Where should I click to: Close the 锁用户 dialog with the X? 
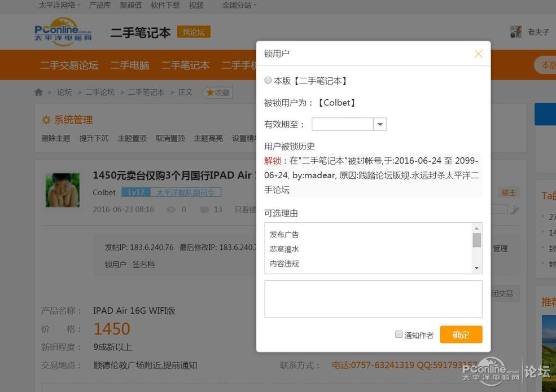click(x=478, y=54)
